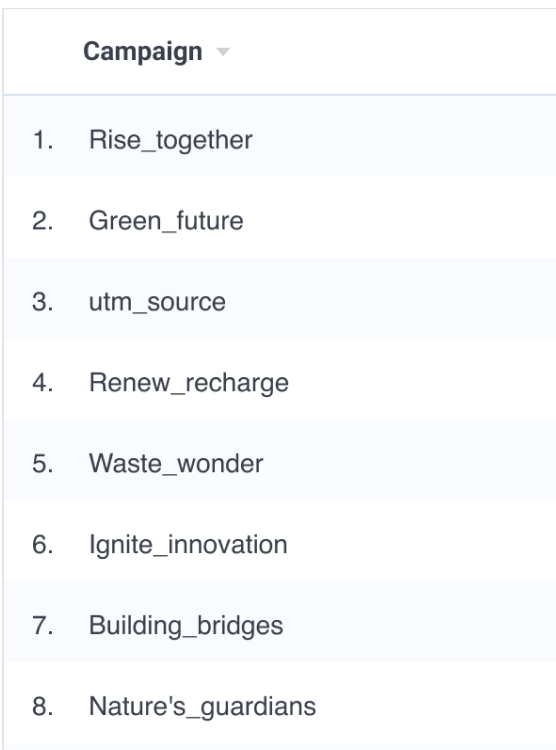Open the Rise_together campaign entry
556x750 pixels.
[171, 140]
